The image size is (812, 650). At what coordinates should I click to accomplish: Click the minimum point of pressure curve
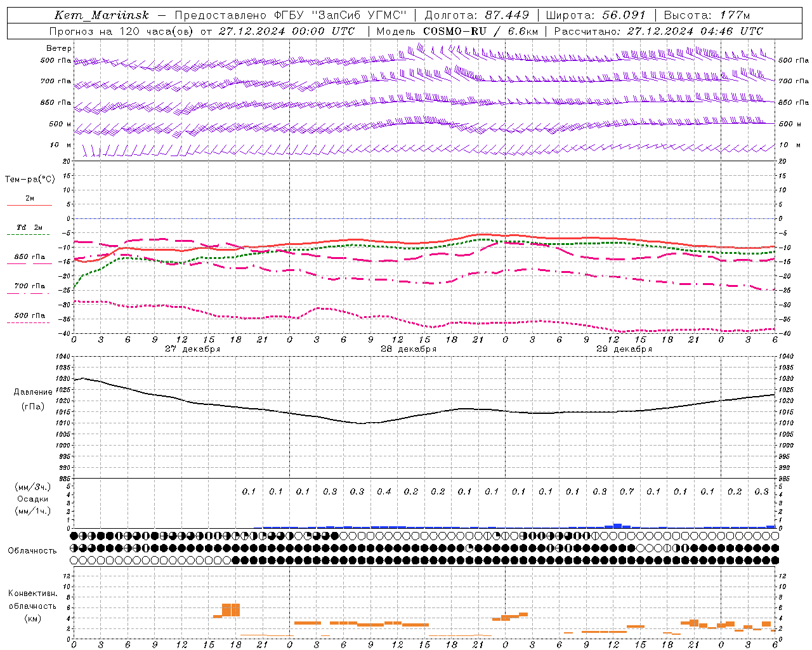coord(362,423)
